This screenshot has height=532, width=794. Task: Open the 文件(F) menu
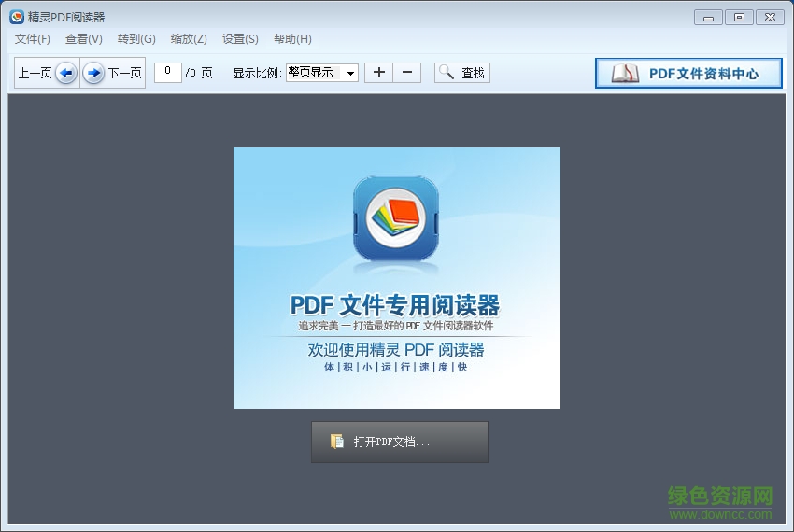point(33,39)
